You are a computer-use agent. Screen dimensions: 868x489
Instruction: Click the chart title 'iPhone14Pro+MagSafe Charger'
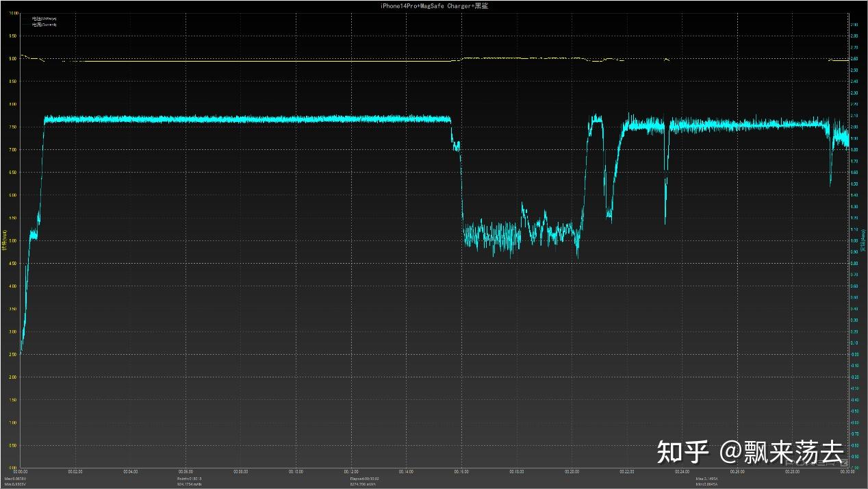pyautogui.click(x=434, y=5)
